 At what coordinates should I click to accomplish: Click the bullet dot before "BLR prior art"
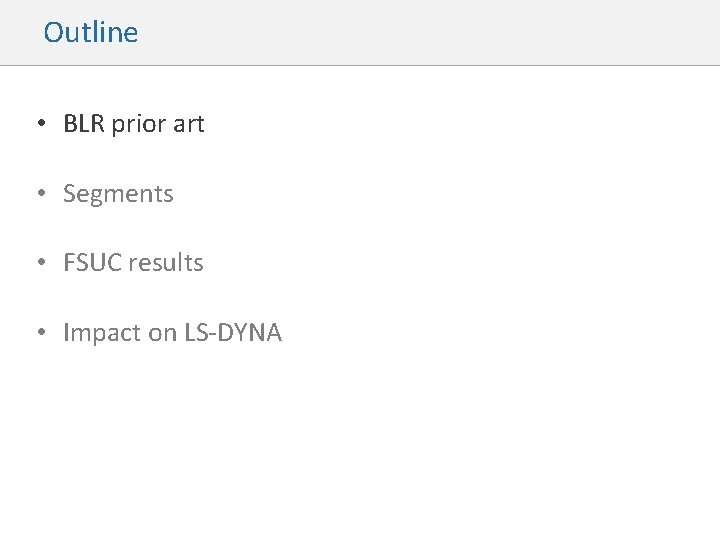[x=41, y=123]
